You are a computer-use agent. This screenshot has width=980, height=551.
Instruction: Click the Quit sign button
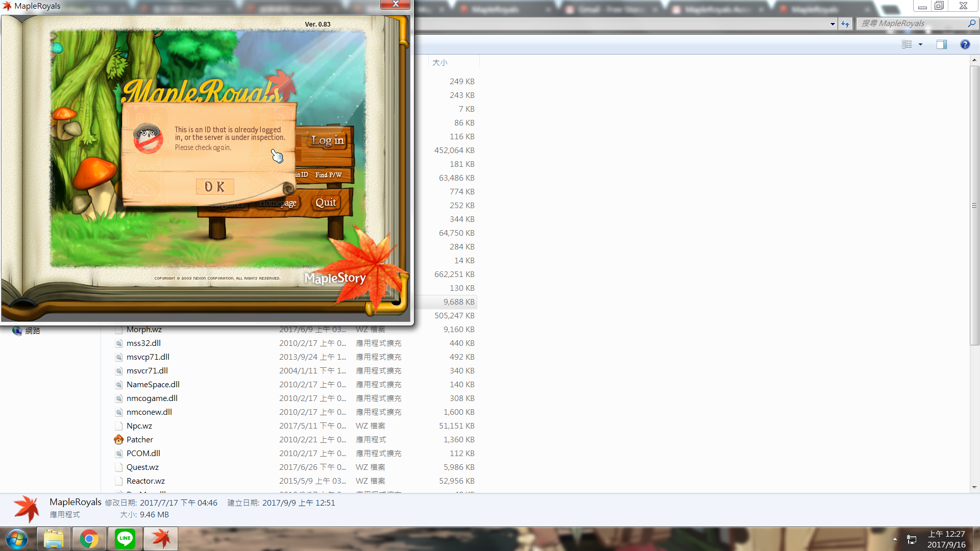click(326, 203)
